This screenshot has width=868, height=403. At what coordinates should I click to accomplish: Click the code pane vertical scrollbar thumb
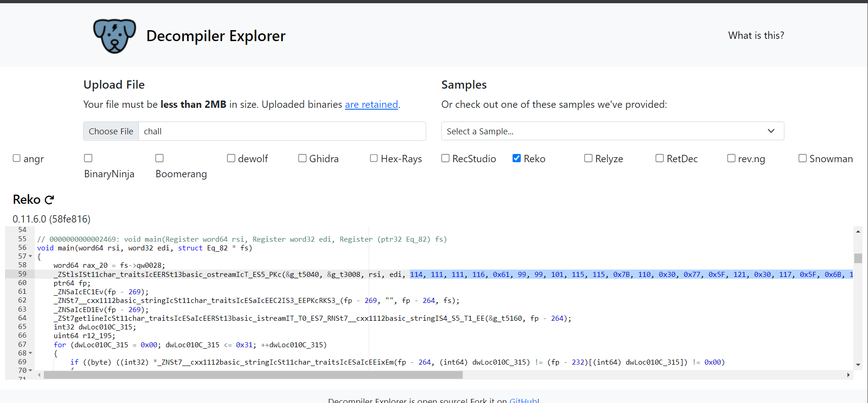click(x=858, y=258)
